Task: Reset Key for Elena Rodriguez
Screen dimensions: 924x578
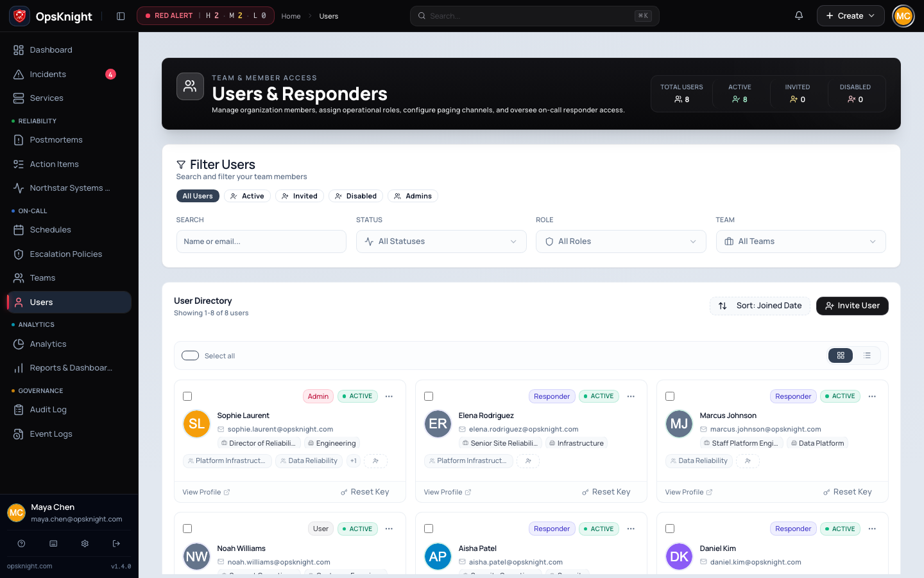Action: pos(606,492)
